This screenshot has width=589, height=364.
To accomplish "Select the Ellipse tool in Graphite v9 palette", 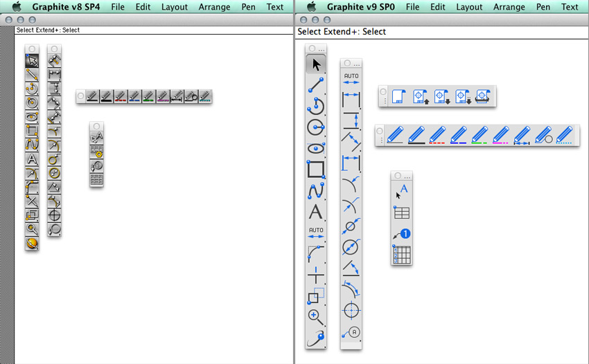I will (x=316, y=148).
